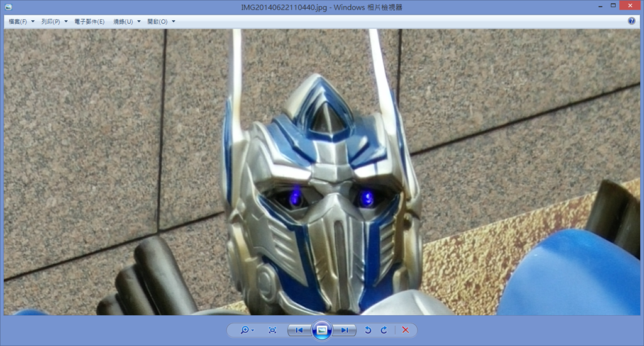Start the slideshow with center button
The height and width of the screenshot is (346, 644).
(321, 330)
